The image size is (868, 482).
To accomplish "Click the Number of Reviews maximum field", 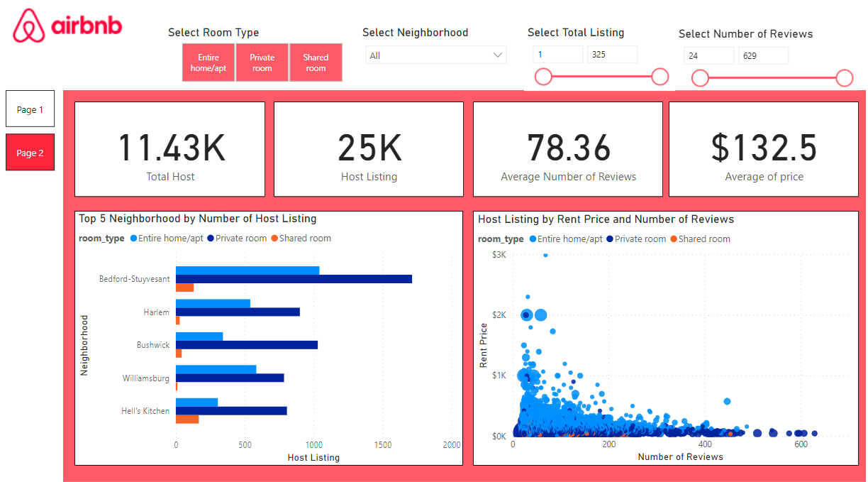I will pyautogui.click(x=762, y=55).
